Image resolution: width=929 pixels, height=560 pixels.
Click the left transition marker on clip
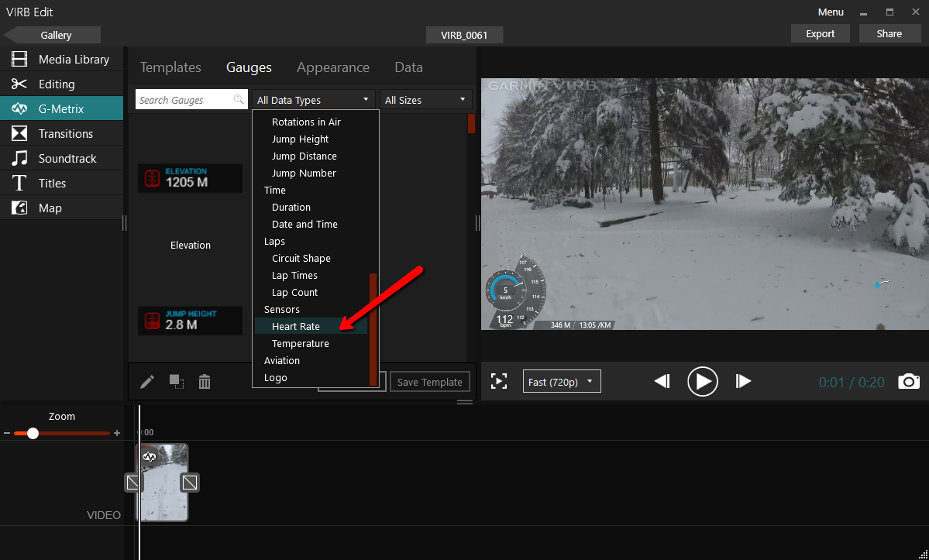(x=133, y=483)
